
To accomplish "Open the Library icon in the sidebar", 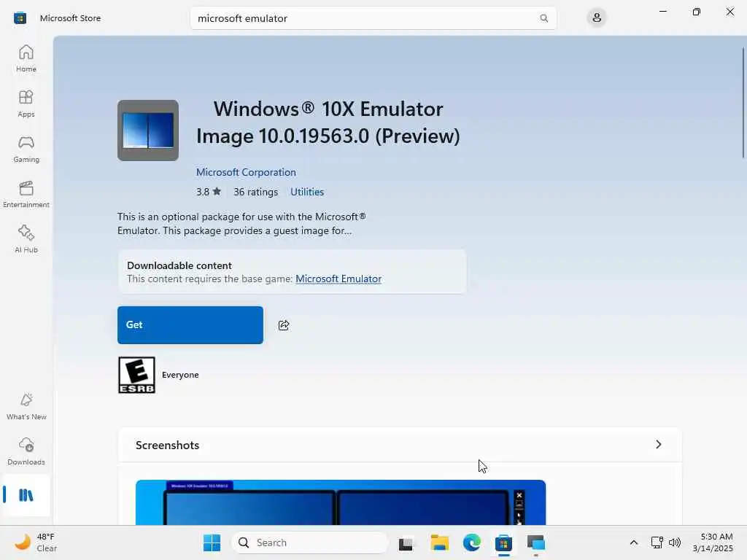I will click(x=26, y=495).
